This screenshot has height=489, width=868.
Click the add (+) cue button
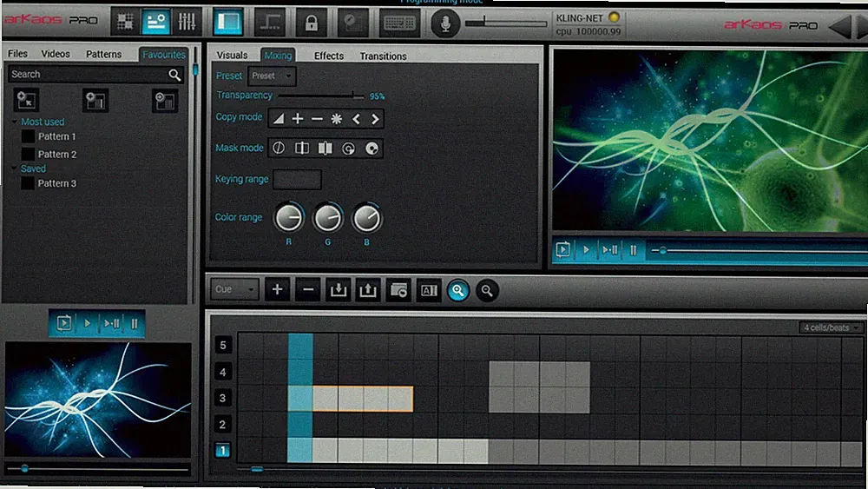[278, 289]
